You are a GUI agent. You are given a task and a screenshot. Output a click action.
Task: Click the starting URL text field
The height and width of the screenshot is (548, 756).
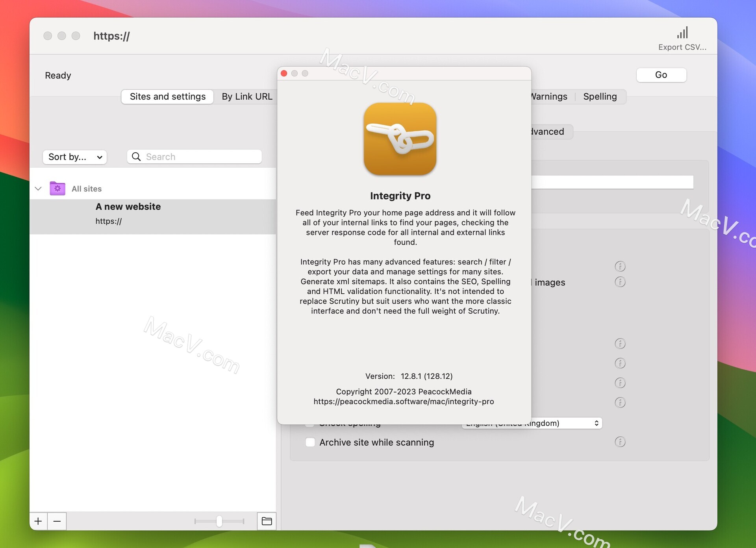click(x=612, y=182)
